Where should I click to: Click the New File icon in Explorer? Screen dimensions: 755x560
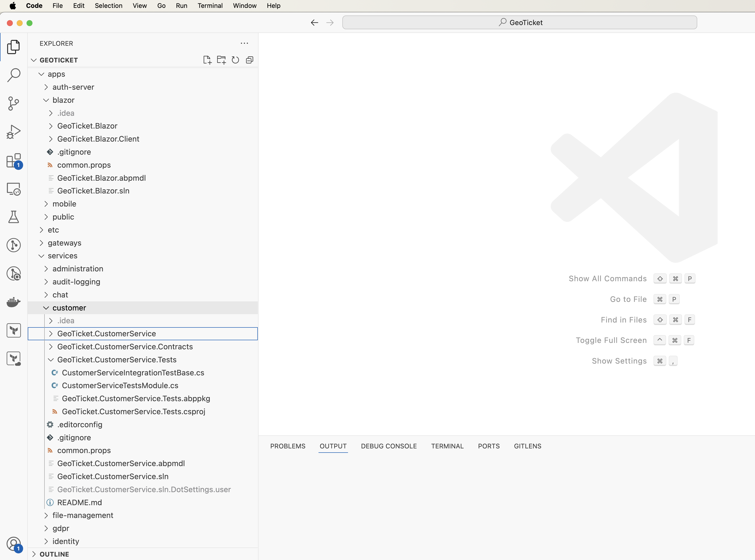(x=207, y=60)
